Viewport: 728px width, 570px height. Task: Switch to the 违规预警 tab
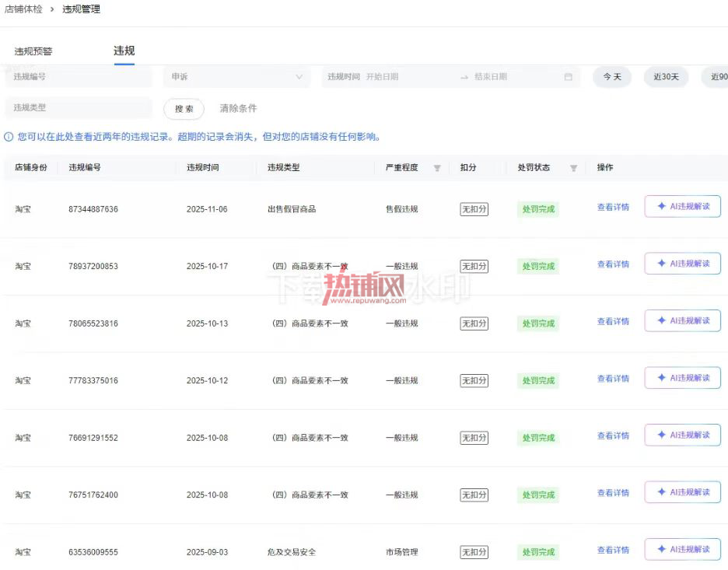coord(33,51)
